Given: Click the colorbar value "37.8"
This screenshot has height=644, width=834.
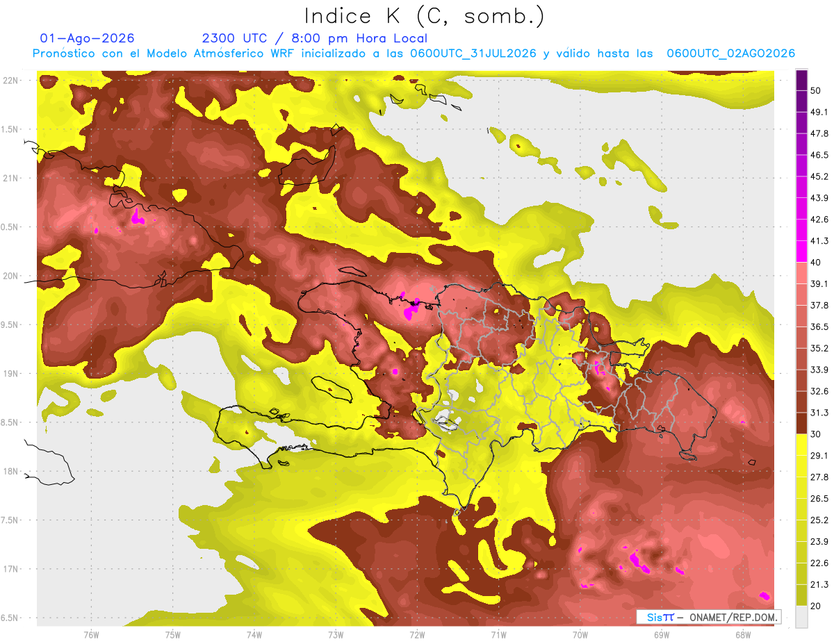Looking at the screenshot, I should [819, 305].
